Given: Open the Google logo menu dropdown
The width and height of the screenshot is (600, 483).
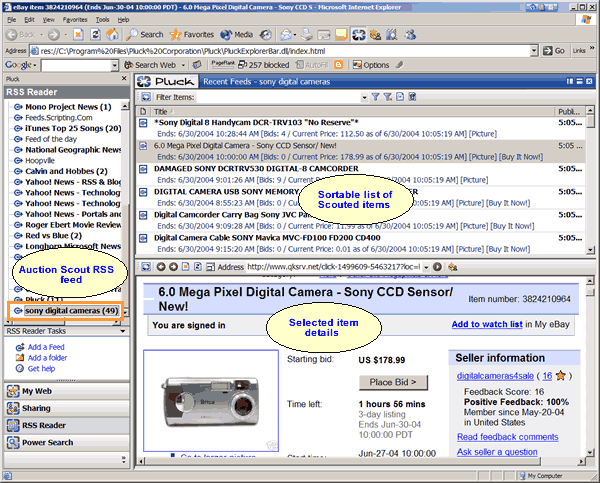Looking at the screenshot, I should click(21, 65).
